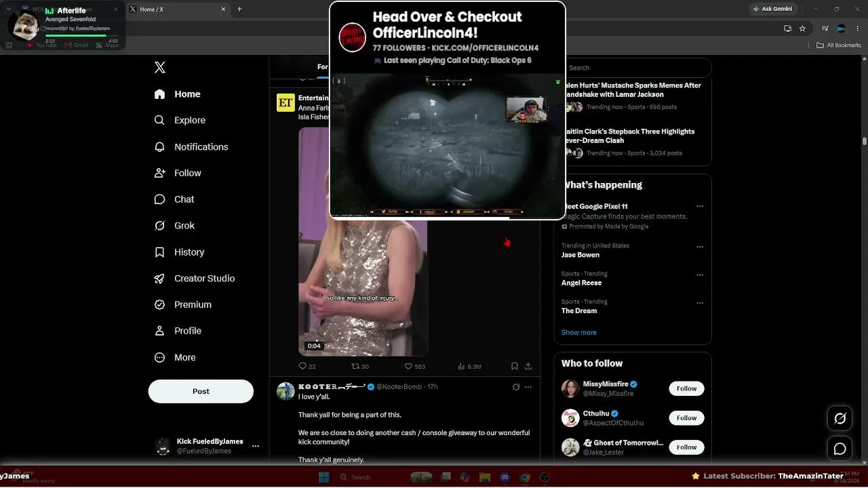Click the Post button
Image resolution: width=868 pixels, height=488 pixels.
[x=201, y=391]
